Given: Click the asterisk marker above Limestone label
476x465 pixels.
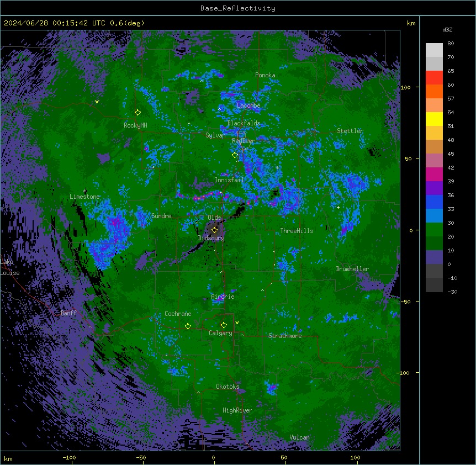Looking at the screenshot, I should click(x=85, y=191).
